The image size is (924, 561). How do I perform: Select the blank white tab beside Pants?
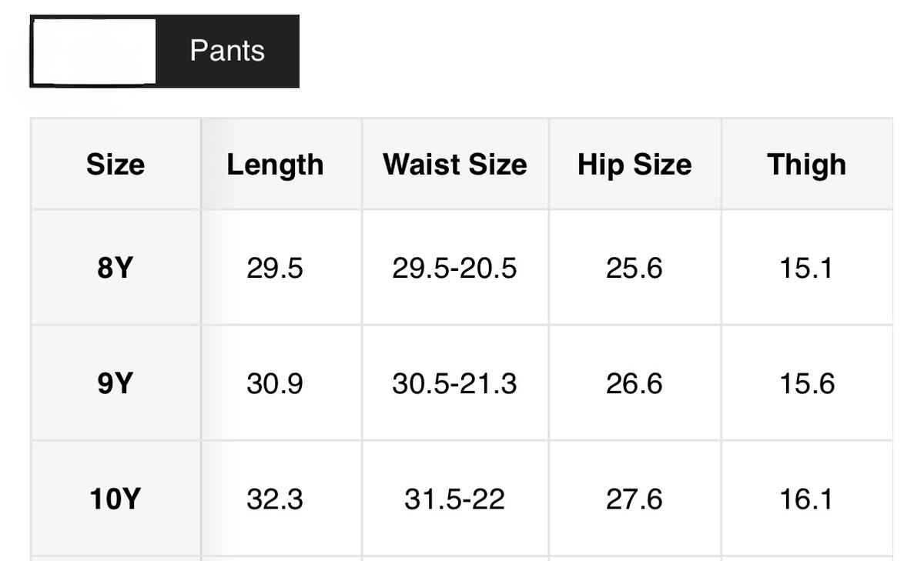pos(93,52)
